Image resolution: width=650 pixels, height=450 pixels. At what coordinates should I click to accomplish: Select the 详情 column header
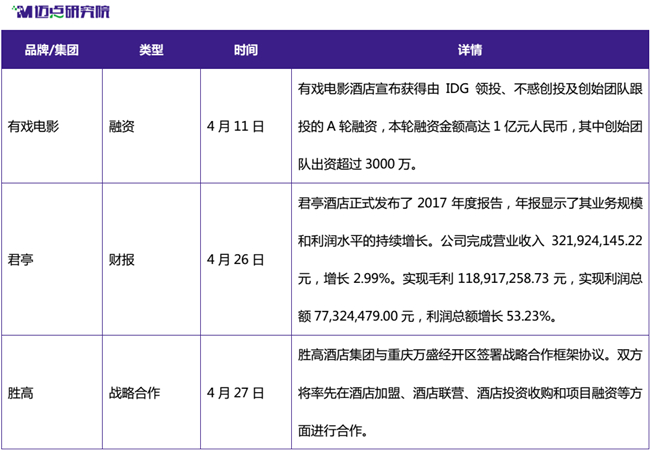pos(470,50)
